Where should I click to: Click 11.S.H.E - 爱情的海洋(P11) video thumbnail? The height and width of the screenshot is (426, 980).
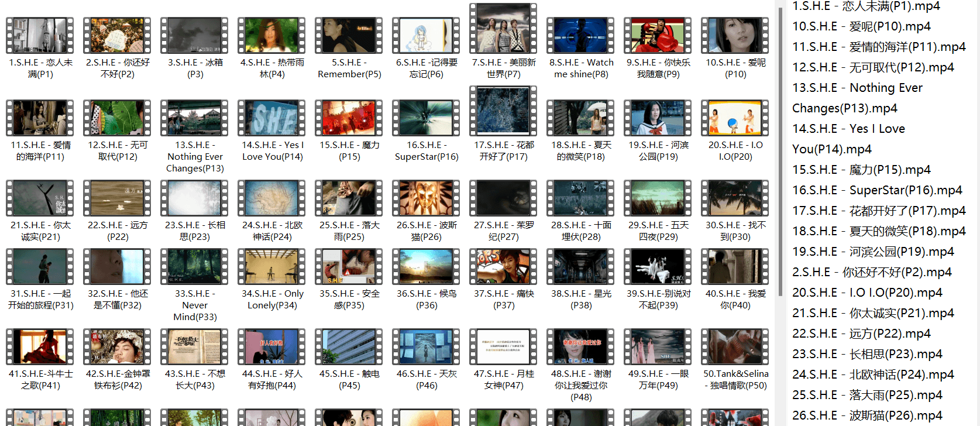(40, 118)
